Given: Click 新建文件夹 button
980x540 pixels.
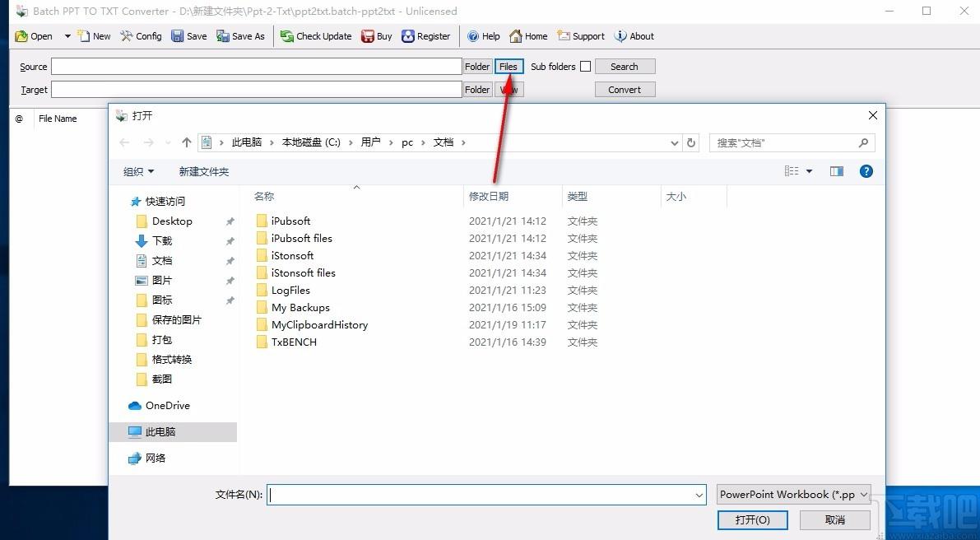Looking at the screenshot, I should coord(204,171).
